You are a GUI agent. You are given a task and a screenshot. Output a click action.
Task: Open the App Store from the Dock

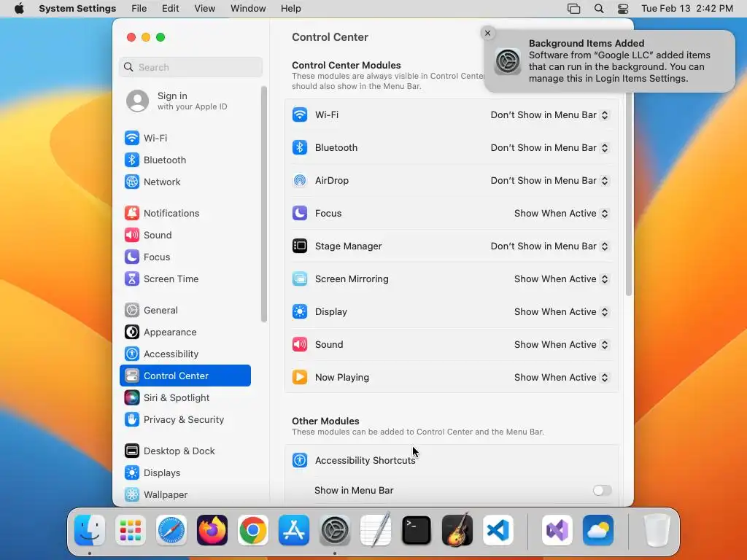click(294, 530)
